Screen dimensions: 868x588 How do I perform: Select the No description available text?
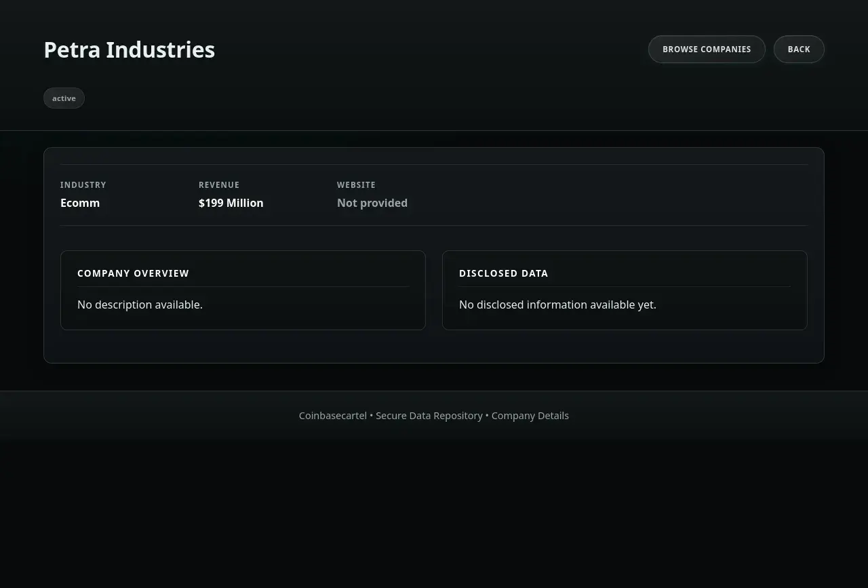(x=140, y=305)
